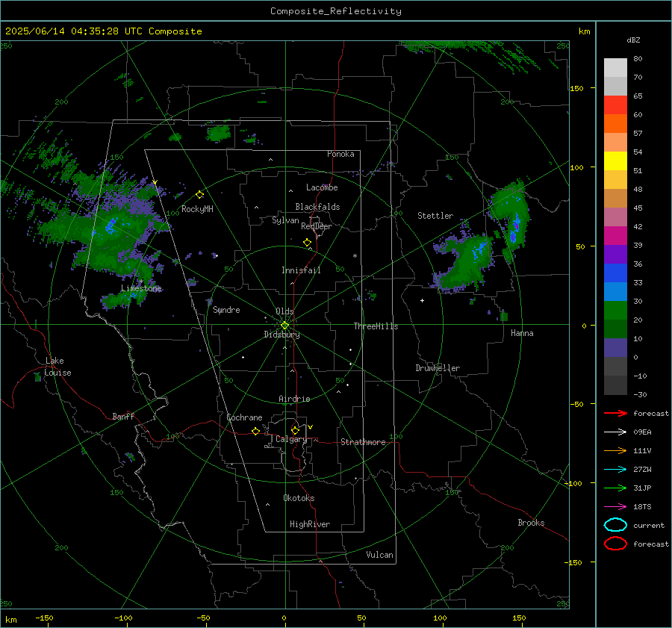Click the Sundre map label

[226, 310]
